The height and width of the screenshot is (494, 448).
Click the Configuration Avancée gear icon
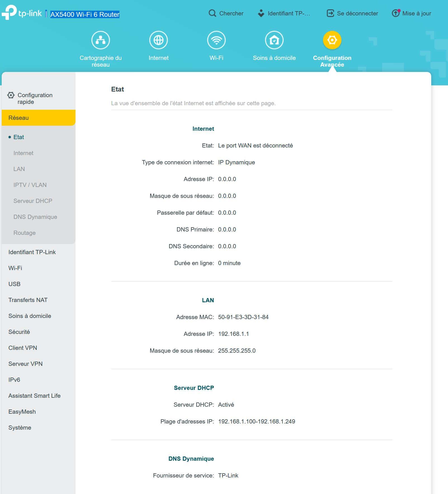click(332, 40)
